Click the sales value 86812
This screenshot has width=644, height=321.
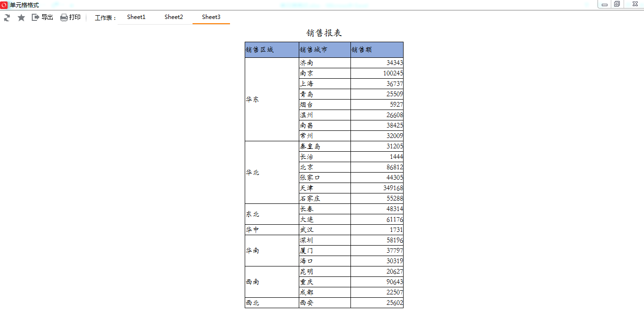[395, 167]
